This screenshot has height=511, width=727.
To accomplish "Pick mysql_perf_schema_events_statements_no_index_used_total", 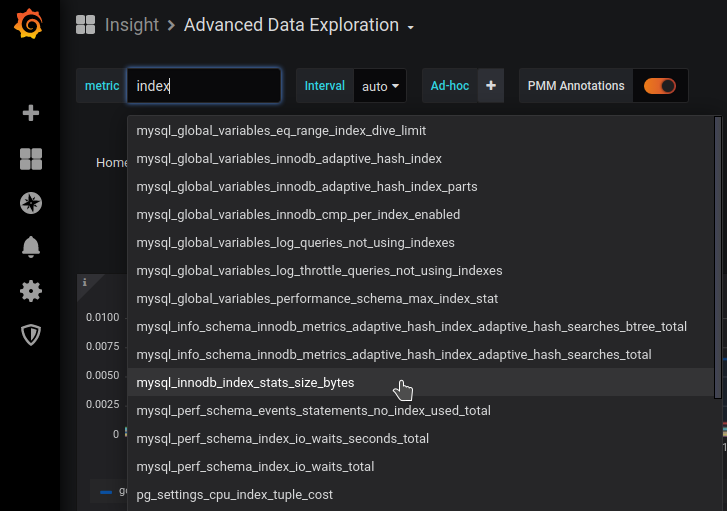I will 421,410.
